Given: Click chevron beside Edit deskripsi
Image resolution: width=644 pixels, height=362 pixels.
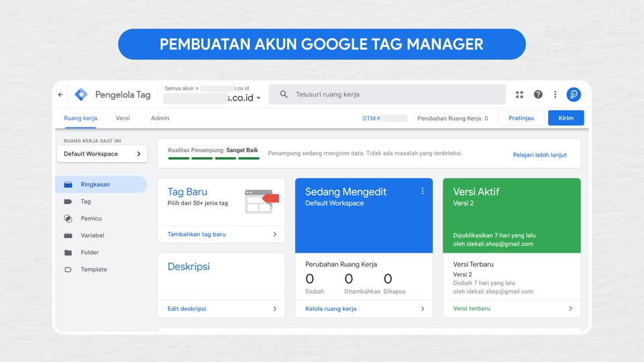Looking at the screenshot, I should [275, 308].
